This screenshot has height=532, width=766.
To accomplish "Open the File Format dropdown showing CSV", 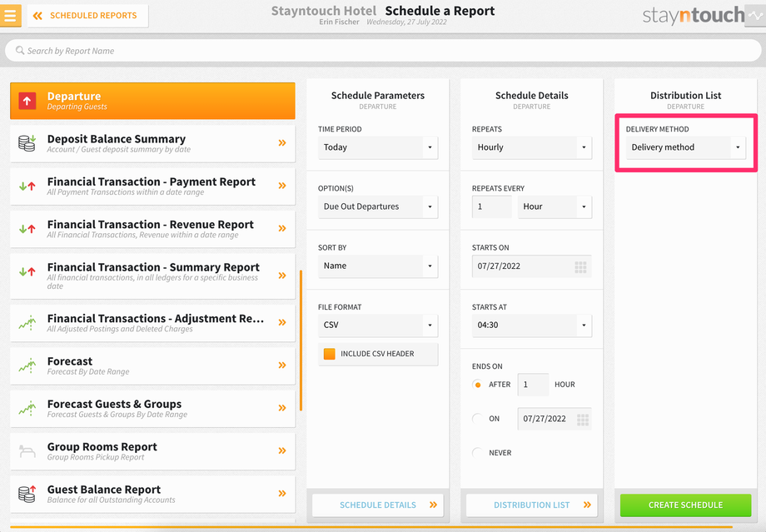I will (378, 326).
